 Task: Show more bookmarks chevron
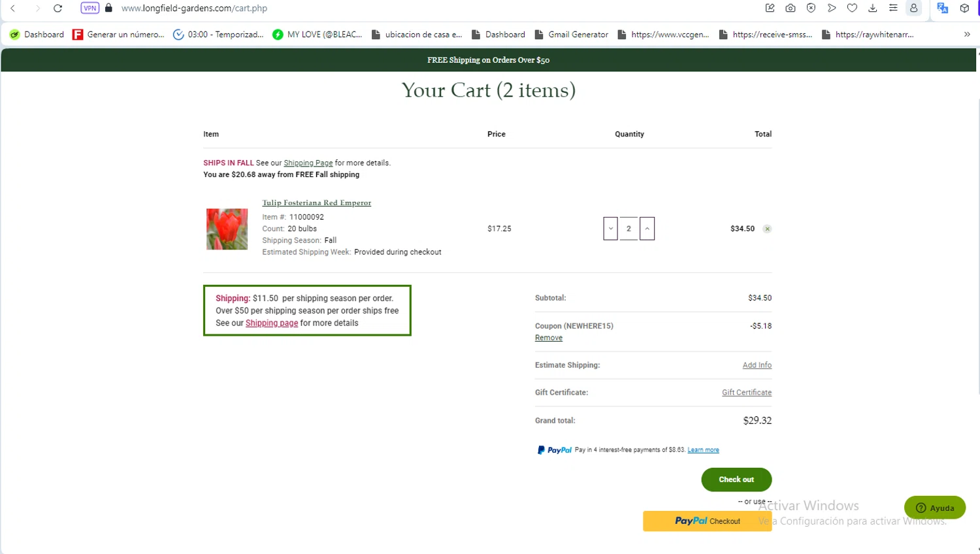pyautogui.click(x=967, y=35)
